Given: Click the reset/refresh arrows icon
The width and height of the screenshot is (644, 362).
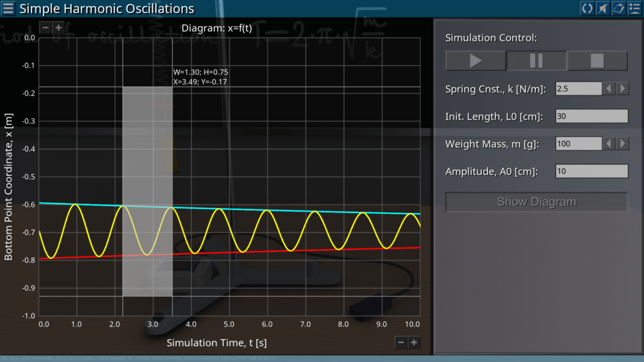Looking at the screenshot, I should [587, 8].
